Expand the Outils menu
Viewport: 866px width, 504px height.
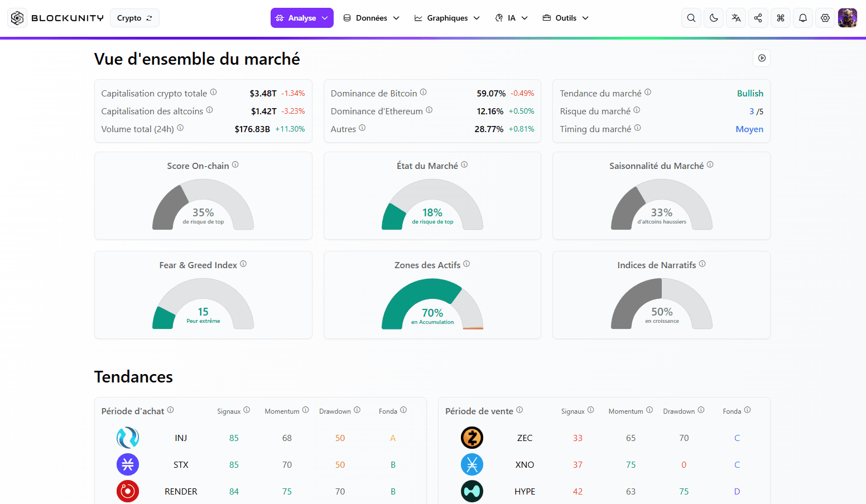pyautogui.click(x=566, y=18)
